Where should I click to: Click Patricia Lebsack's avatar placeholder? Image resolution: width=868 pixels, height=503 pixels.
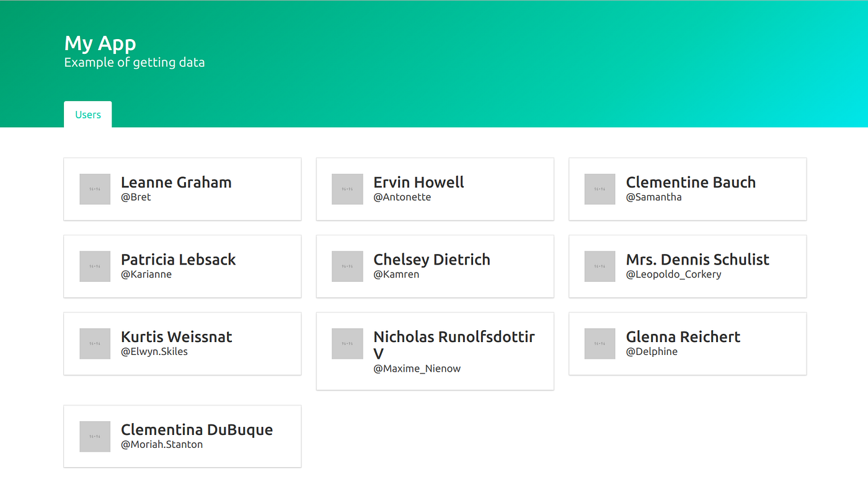pos(95,266)
